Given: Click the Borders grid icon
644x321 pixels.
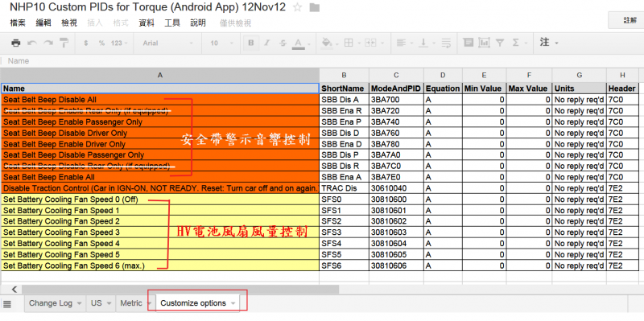Looking at the screenshot, I should click(349, 43).
